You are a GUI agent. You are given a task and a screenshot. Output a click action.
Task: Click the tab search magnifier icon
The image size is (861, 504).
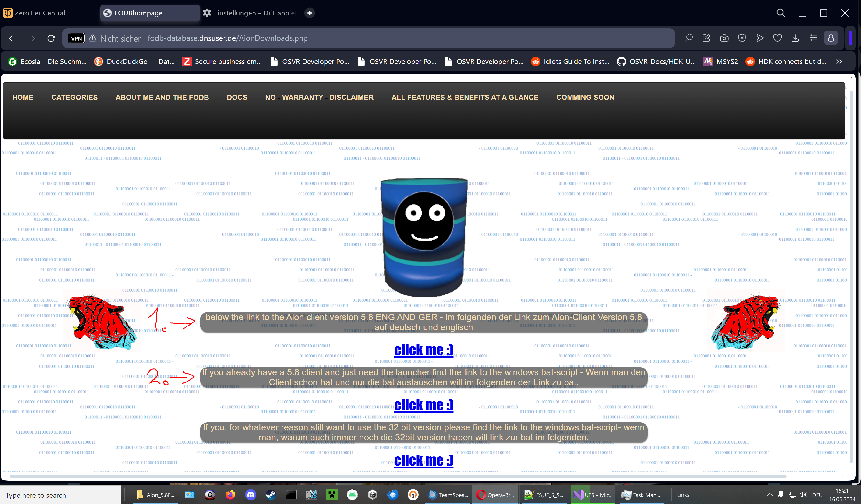(x=781, y=13)
